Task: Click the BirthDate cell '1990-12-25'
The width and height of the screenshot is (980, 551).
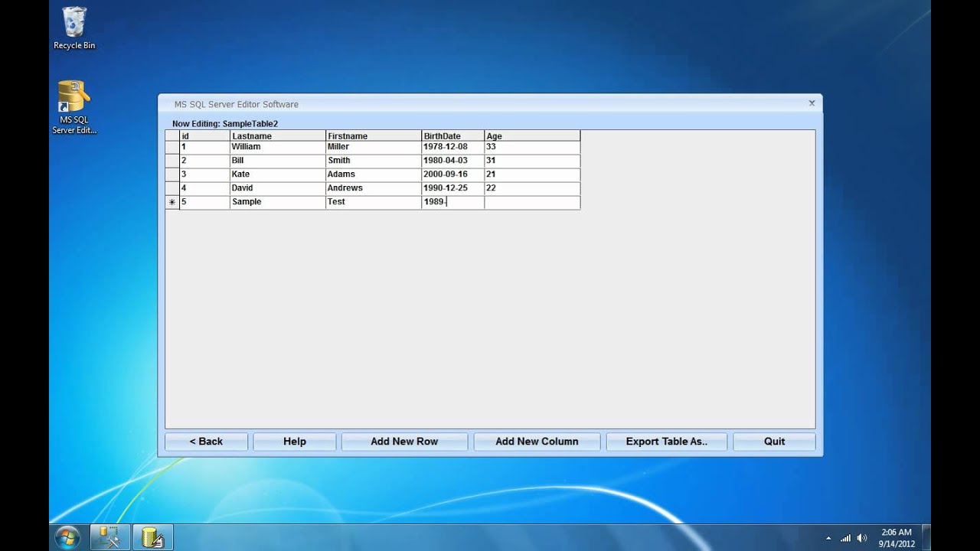Action: point(452,188)
